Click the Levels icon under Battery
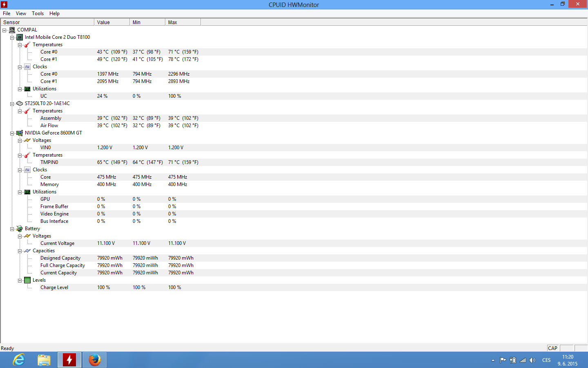This screenshot has height=368, width=588. pos(27,280)
